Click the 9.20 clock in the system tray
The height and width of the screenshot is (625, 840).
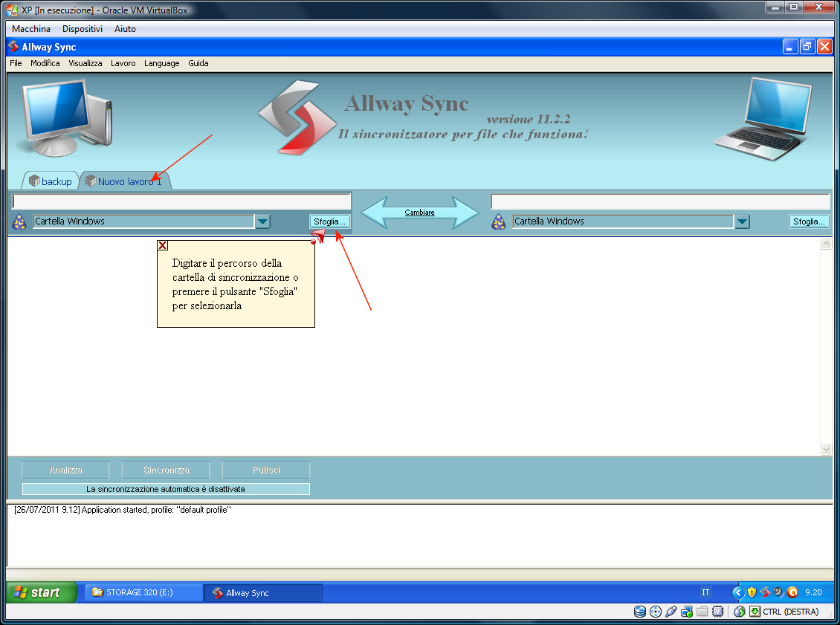tap(813, 592)
